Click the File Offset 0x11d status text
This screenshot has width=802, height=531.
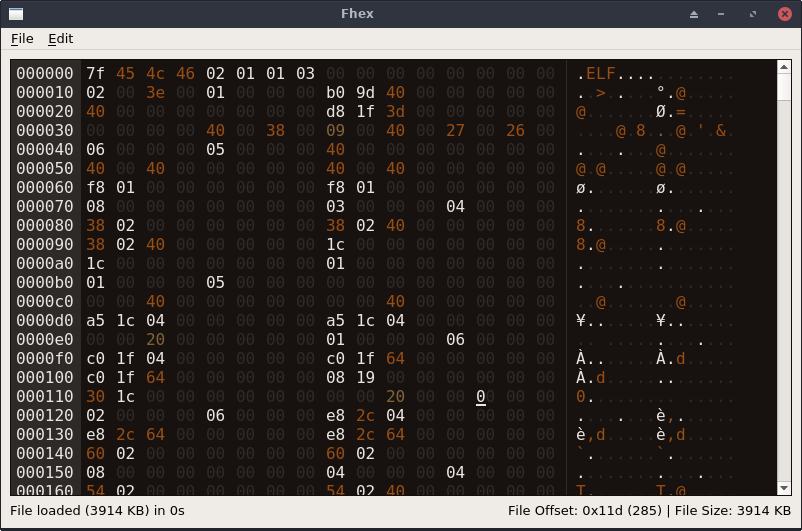coord(585,511)
